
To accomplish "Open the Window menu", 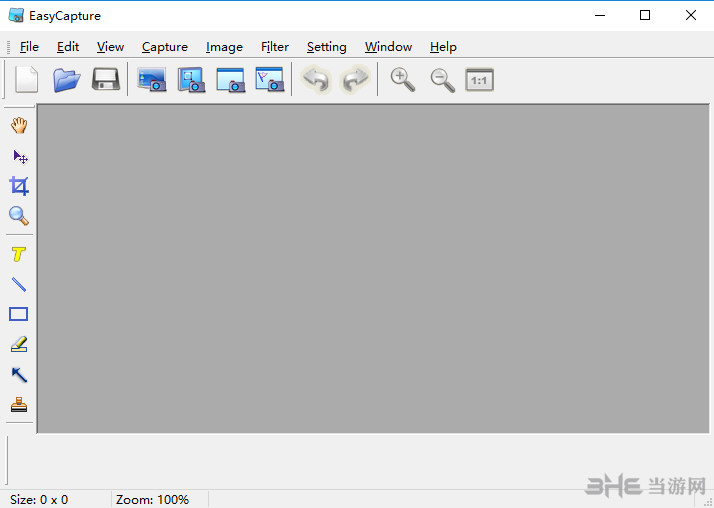I will tap(388, 47).
